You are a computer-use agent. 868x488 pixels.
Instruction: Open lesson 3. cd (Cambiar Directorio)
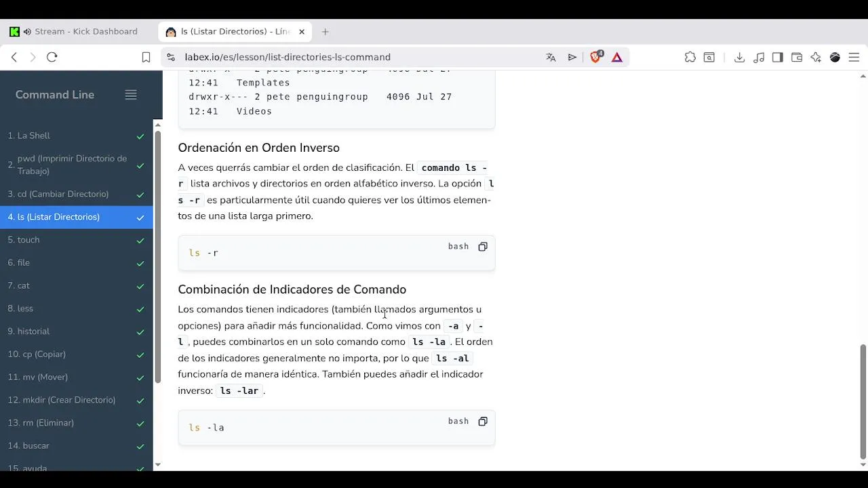pyautogui.click(x=76, y=195)
